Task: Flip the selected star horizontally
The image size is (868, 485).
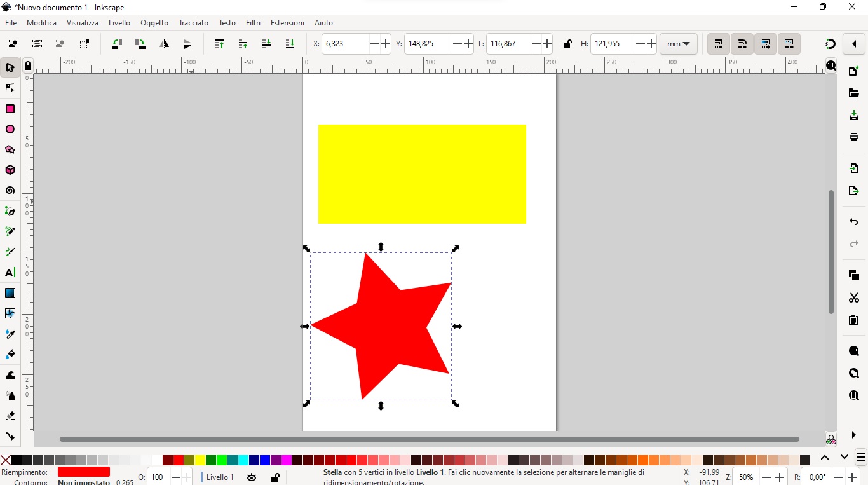Action: [165, 44]
